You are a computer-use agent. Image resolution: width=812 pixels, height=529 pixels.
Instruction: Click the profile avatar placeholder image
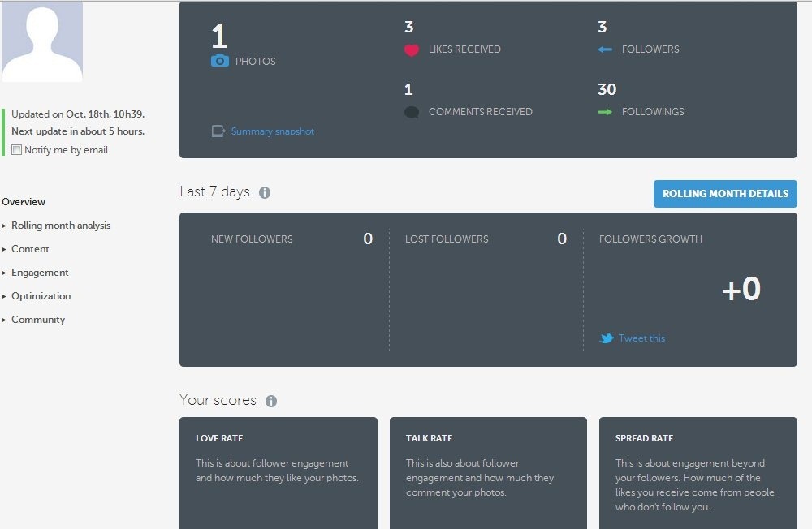click(x=42, y=41)
